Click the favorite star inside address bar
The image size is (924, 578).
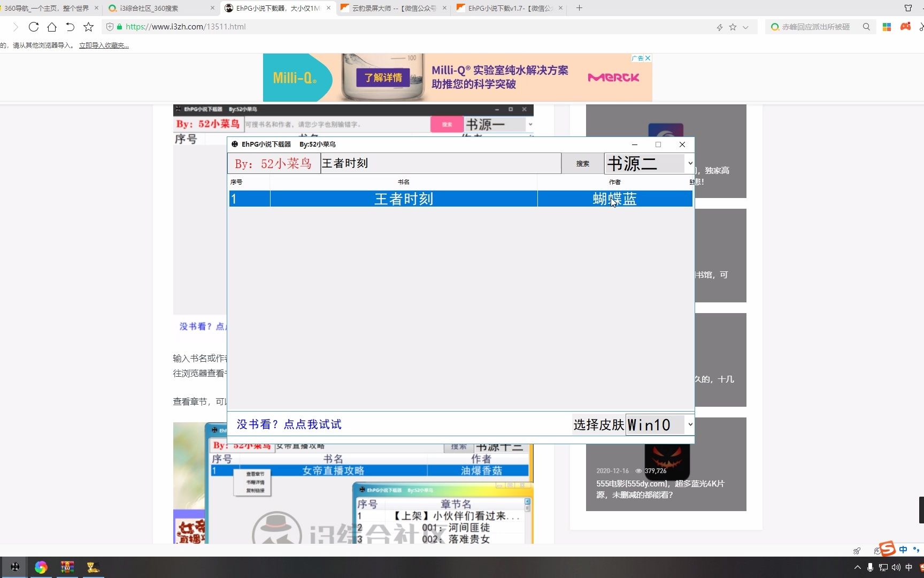click(733, 27)
